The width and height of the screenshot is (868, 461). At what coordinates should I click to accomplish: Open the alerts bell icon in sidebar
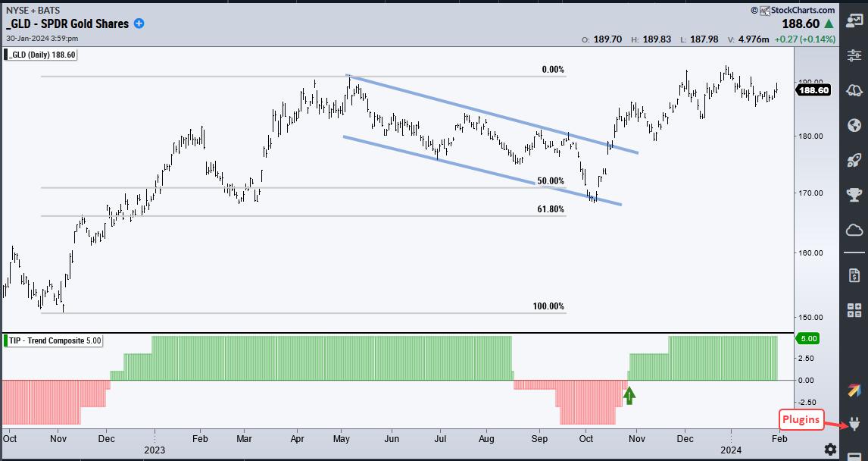click(854, 90)
